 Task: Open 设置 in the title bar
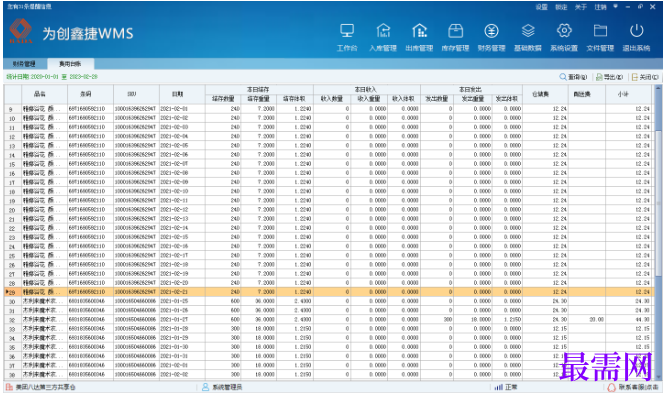click(x=541, y=7)
